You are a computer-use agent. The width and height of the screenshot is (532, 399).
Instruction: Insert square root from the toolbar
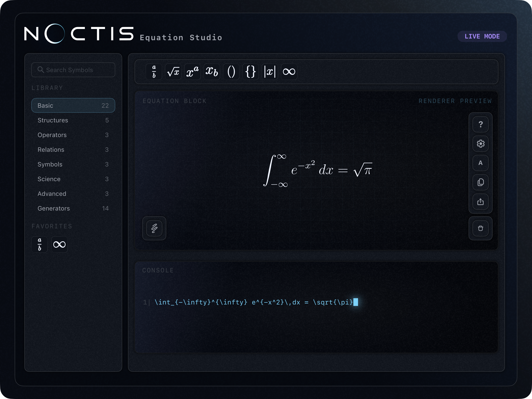pos(173,72)
